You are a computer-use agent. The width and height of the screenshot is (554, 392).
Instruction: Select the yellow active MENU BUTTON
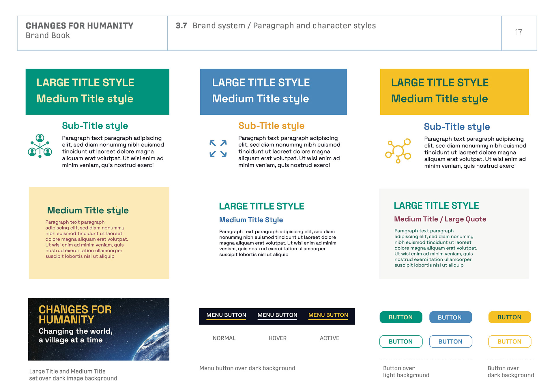coord(328,316)
